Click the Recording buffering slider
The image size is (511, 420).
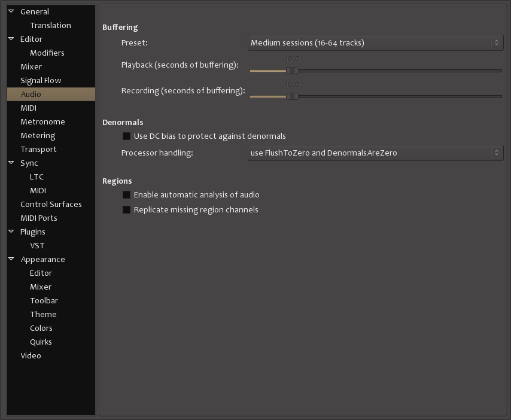point(375,96)
